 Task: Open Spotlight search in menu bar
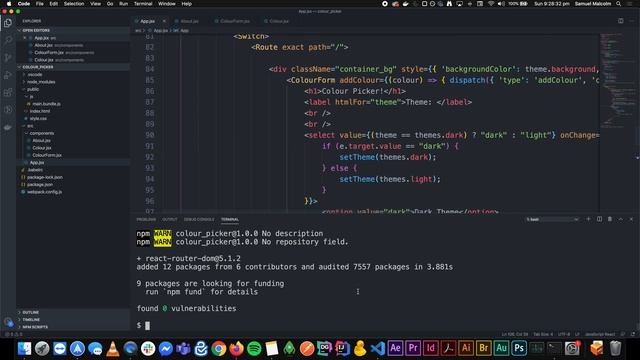tap(618, 4)
